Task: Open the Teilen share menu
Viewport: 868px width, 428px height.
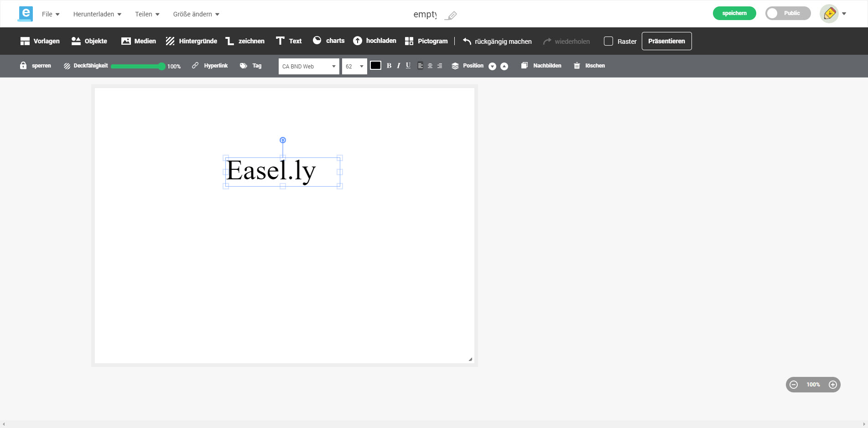Action: (x=147, y=14)
